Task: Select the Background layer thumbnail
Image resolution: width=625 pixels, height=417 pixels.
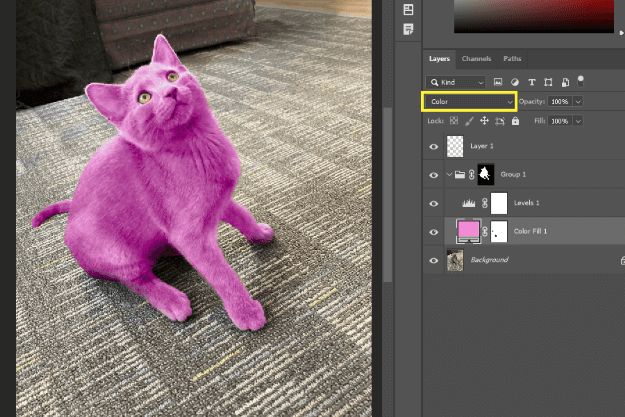Action: click(455, 260)
